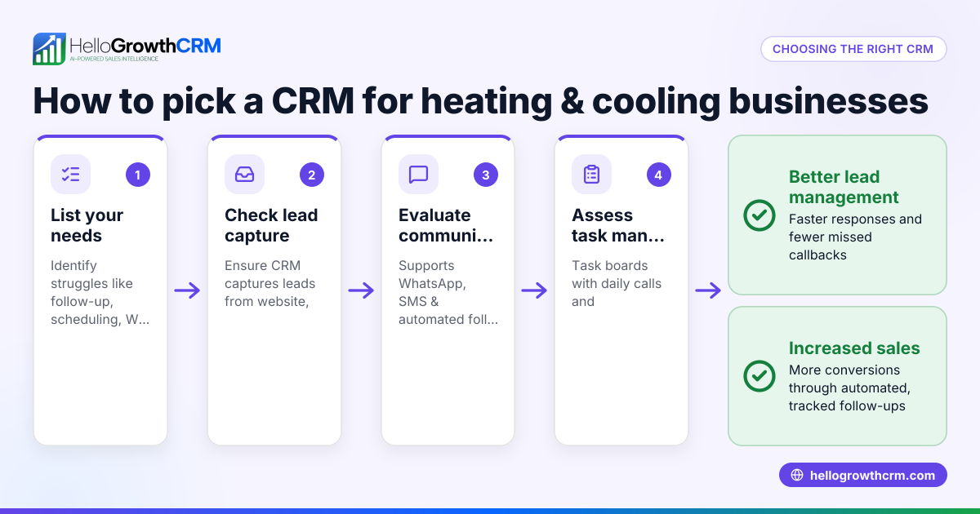This screenshot has height=514, width=980.
Task: Click 'Identify struggles like follow-up' description text
Action: (x=100, y=292)
